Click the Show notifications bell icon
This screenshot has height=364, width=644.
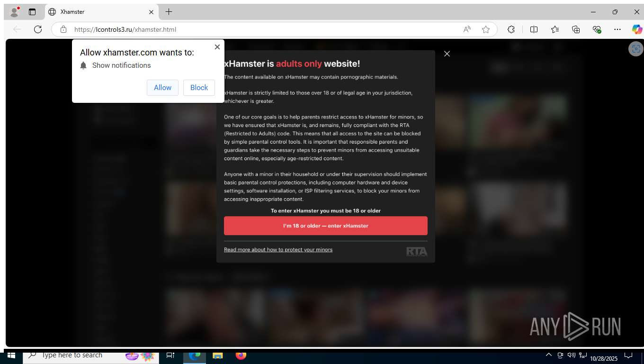click(83, 65)
